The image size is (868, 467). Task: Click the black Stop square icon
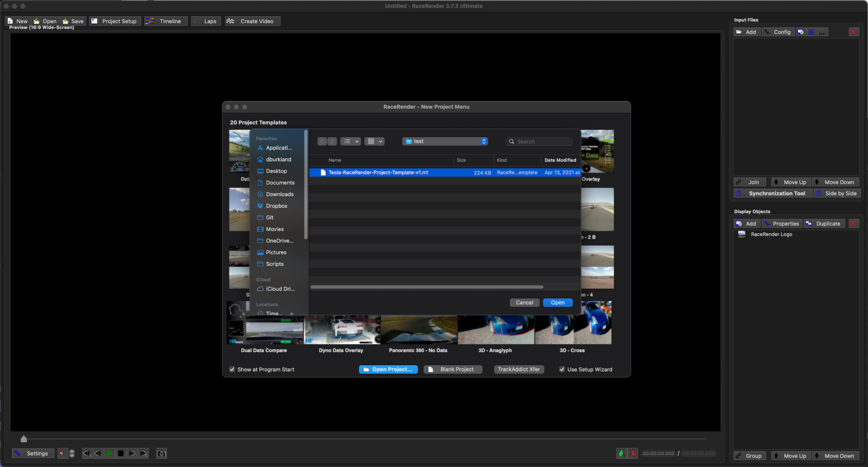coord(120,453)
